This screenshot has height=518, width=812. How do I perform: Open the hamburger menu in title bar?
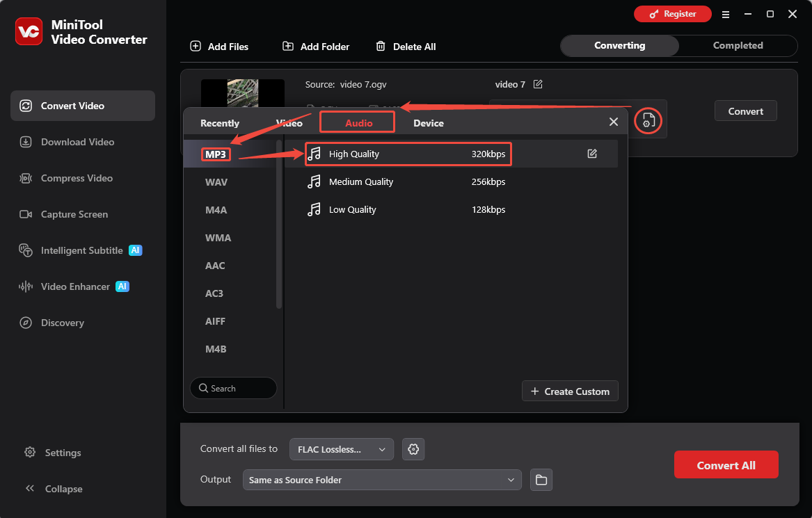[x=726, y=15]
